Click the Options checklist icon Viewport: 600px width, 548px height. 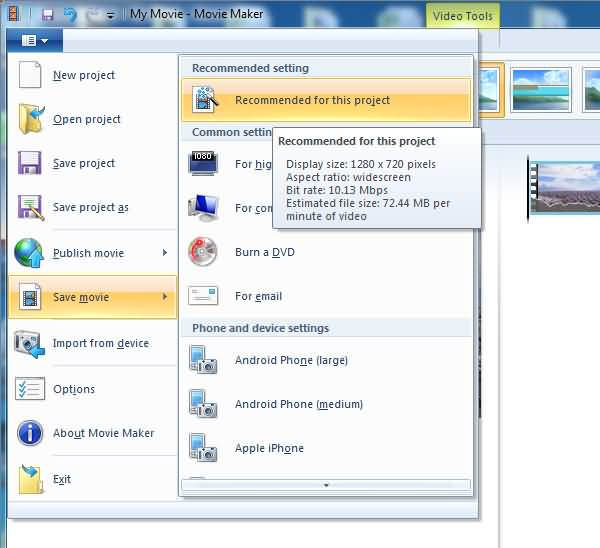(x=30, y=389)
